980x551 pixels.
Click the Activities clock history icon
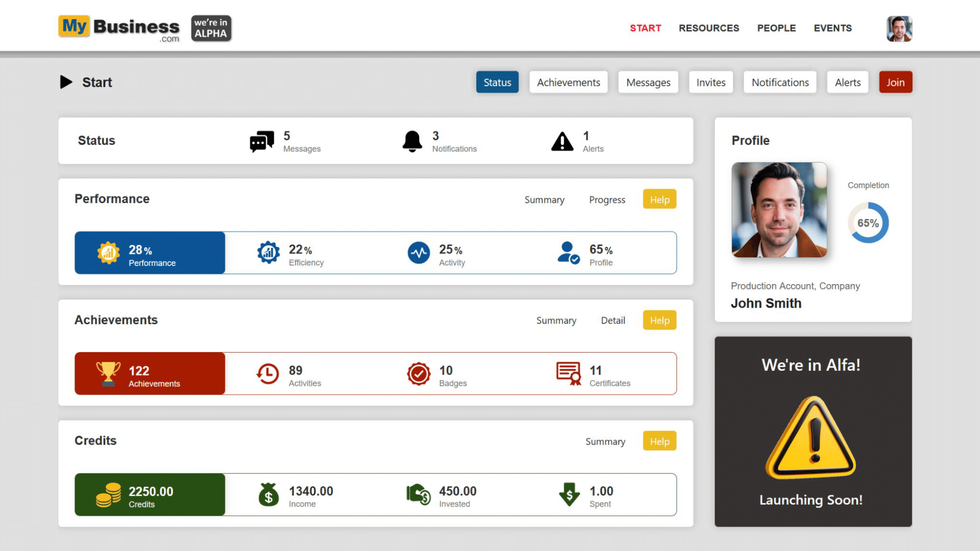coord(268,374)
